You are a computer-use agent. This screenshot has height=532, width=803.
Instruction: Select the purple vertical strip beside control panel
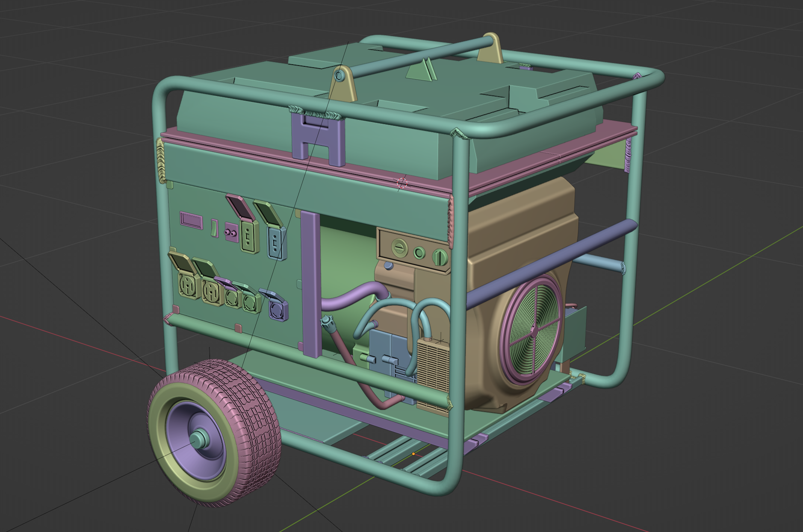(x=311, y=284)
